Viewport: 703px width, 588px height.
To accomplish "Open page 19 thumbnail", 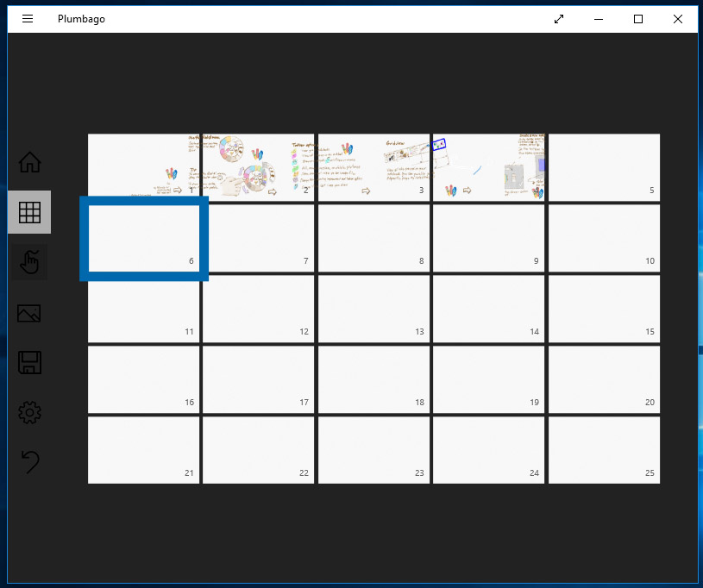I will (489, 379).
